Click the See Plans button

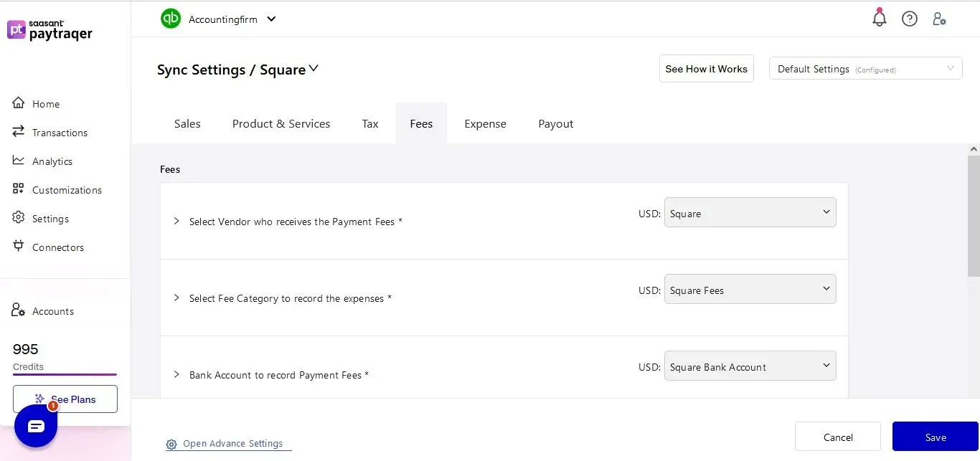[65, 399]
